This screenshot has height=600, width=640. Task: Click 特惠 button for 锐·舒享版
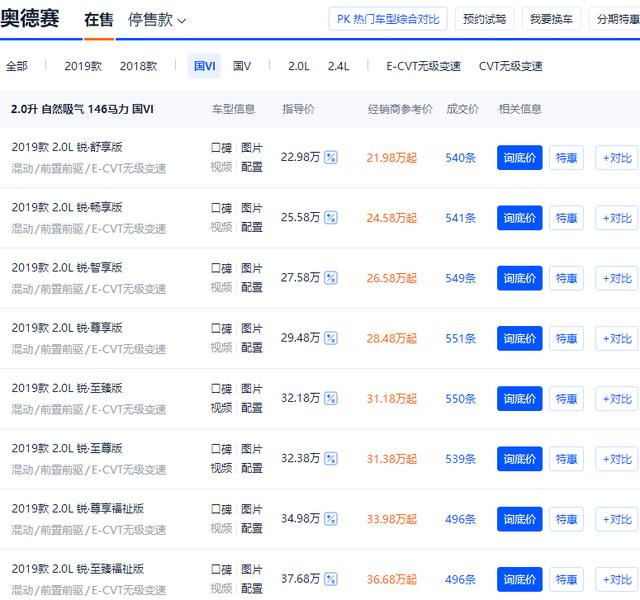click(x=567, y=158)
